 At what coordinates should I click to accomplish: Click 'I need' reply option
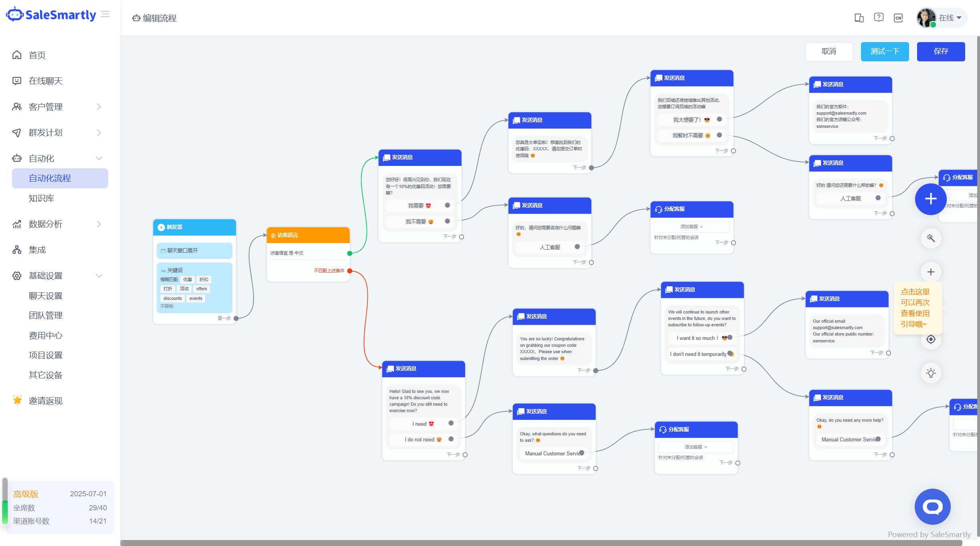pyautogui.click(x=423, y=424)
